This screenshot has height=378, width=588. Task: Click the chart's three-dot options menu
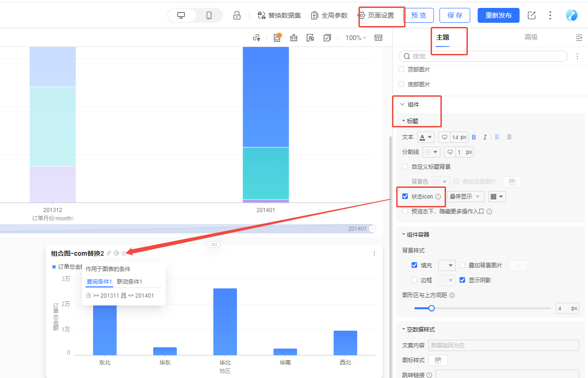tap(374, 253)
